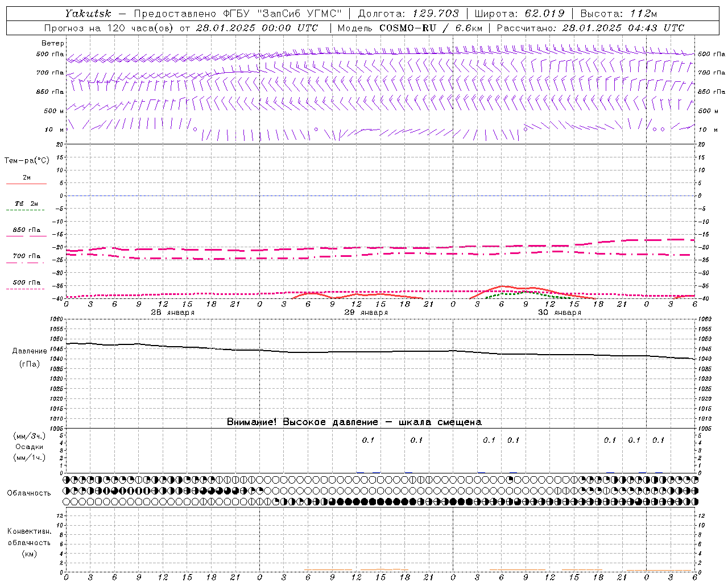Click the Давление pressure panel label

[30, 351]
